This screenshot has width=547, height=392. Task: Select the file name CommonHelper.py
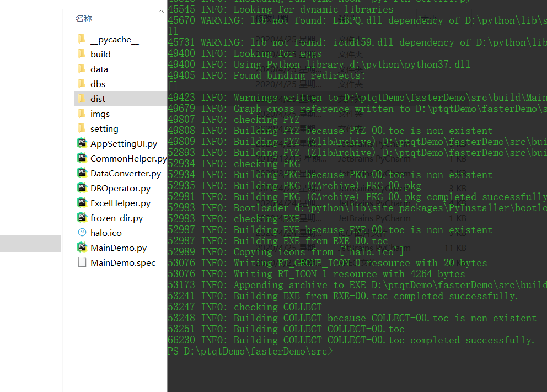pos(128,159)
